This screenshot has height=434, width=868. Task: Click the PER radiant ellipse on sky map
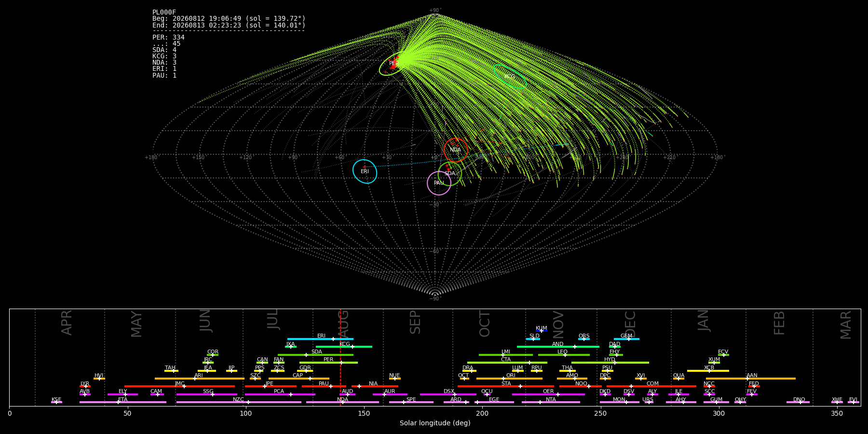393,64
